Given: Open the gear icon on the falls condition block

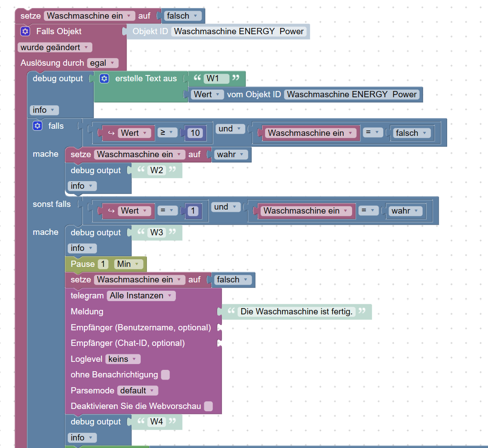Looking at the screenshot, I should coord(37,126).
